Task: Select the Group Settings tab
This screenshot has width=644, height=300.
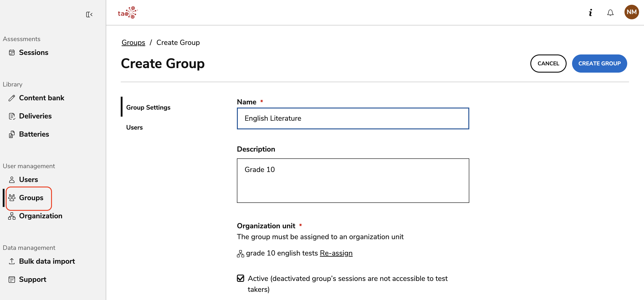Action: point(148,107)
